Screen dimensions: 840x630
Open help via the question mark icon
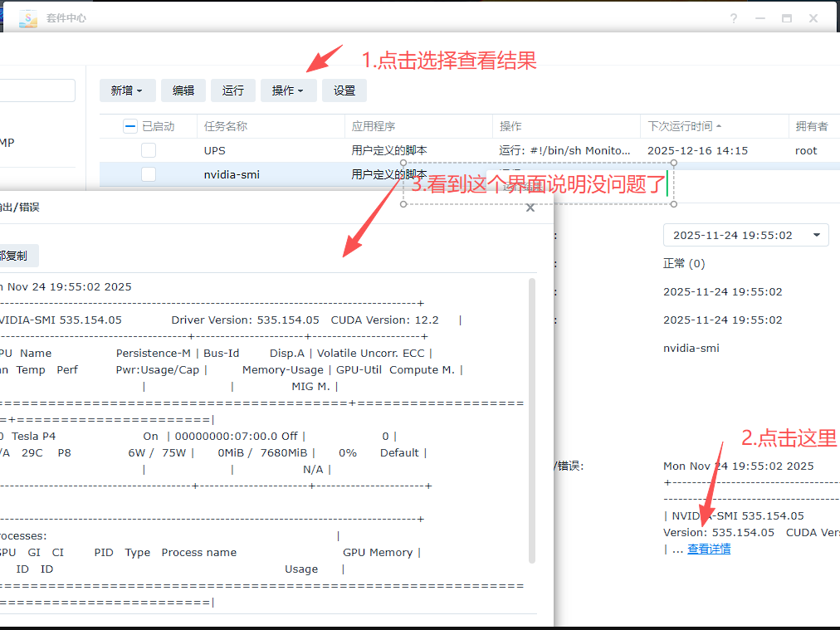click(734, 18)
